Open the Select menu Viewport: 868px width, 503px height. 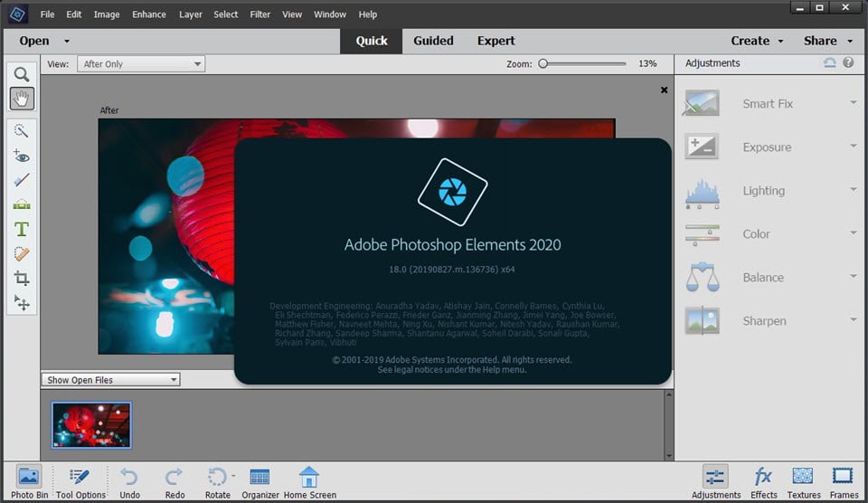point(225,14)
